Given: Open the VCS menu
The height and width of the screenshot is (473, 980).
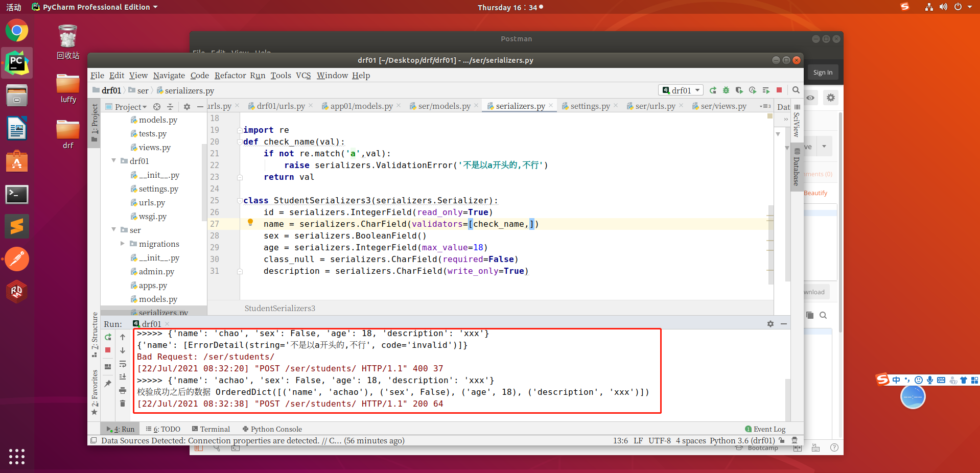Looking at the screenshot, I should [x=304, y=76].
